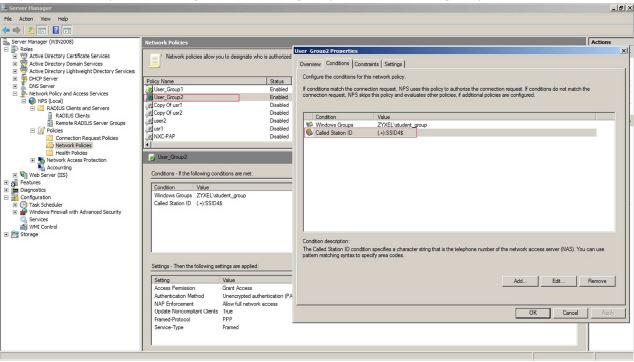Screen dimensions: 634x362
Task: Expand the Storage tree node
Action: click(6, 234)
